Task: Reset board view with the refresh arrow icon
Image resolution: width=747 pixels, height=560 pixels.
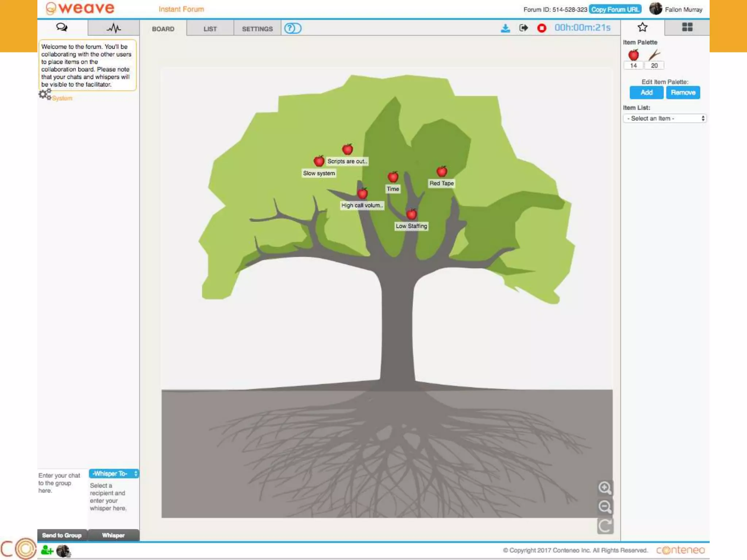Action: pyautogui.click(x=605, y=526)
